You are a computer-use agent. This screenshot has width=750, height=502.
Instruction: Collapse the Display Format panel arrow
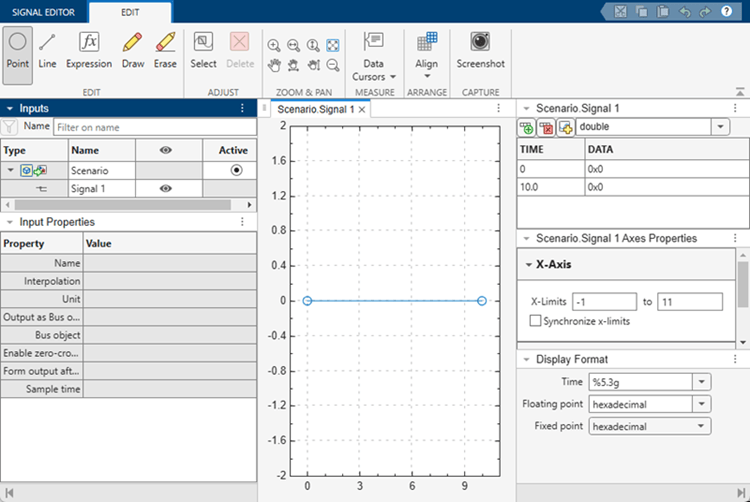pos(526,359)
